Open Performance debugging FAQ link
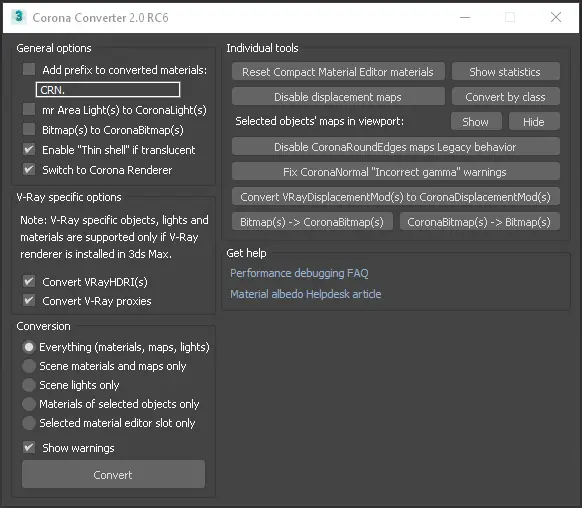The width and height of the screenshot is (582, 508). tap(299, 273)
